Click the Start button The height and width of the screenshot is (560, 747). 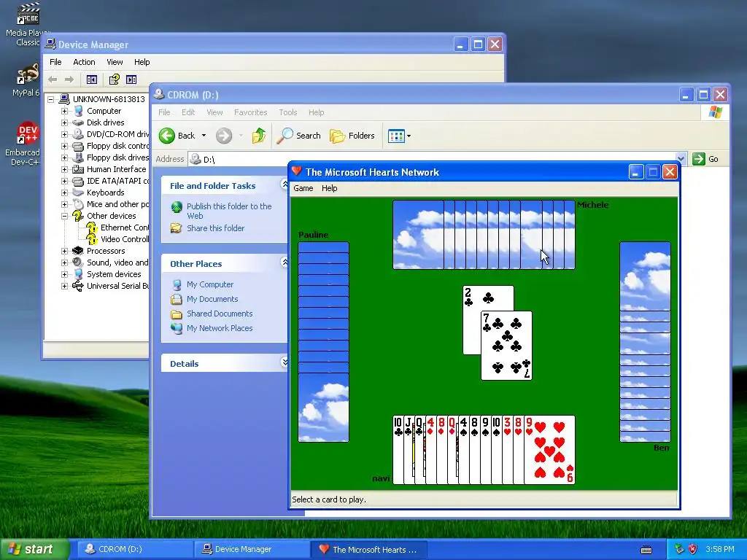[x=34, y=550]
